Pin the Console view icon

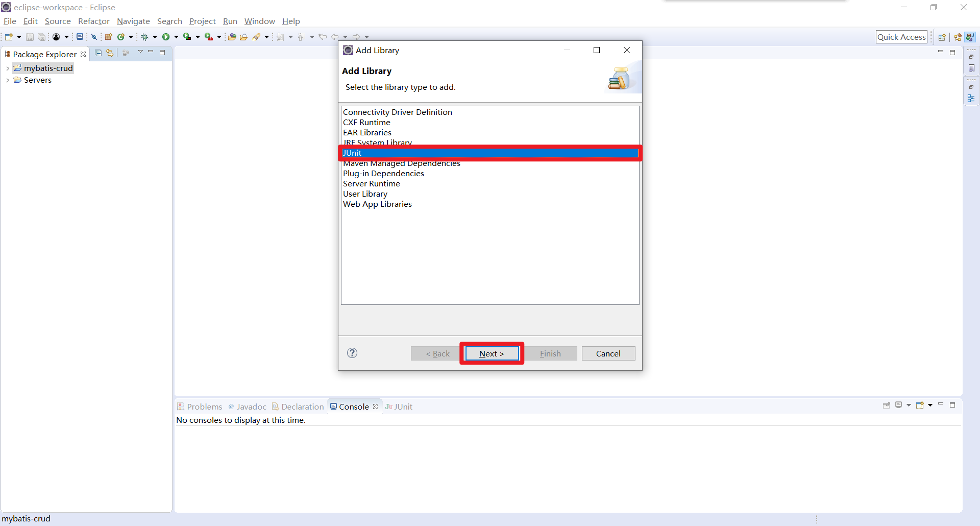pos(887,405)
